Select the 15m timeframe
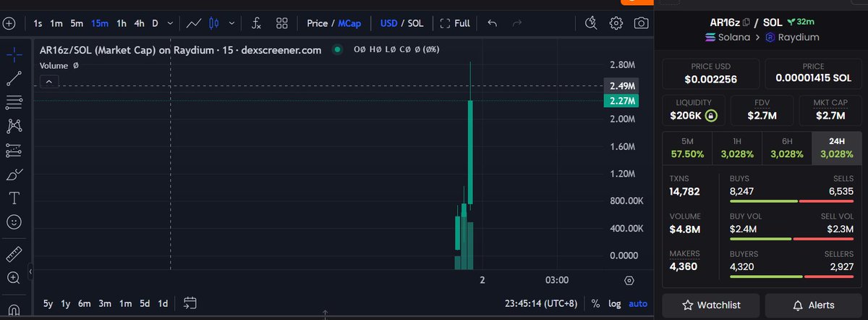Image resolution: width=868 pixels, height=320 pixels. click(x=100, y=23)
